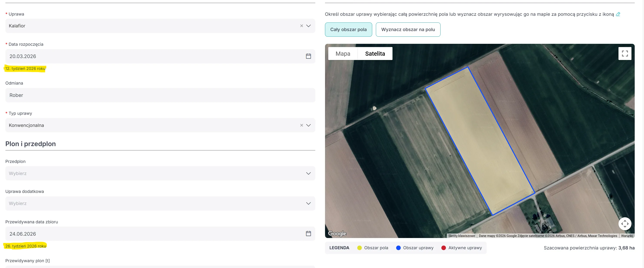Clear the Kalafior crop selection

click(301, 26)
